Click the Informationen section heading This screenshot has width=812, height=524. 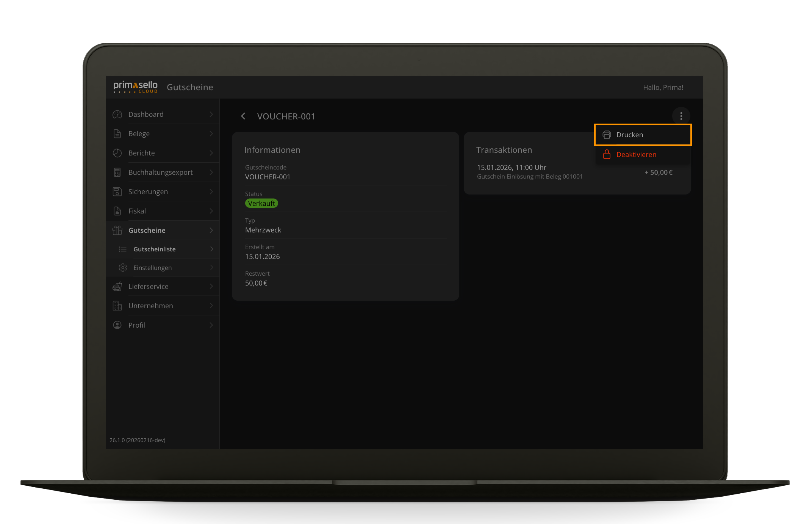[x=272, y=150]
